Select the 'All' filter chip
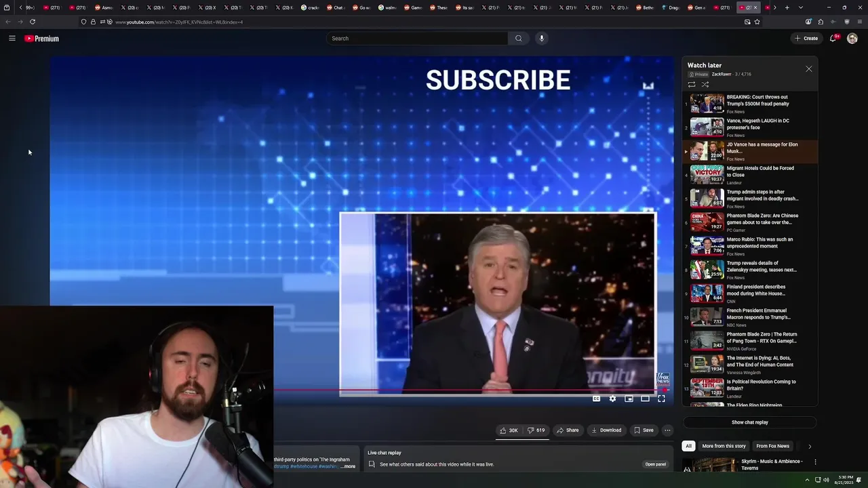Screen dimensions: 868x488 pyautogui.click(x=689, y=446)
